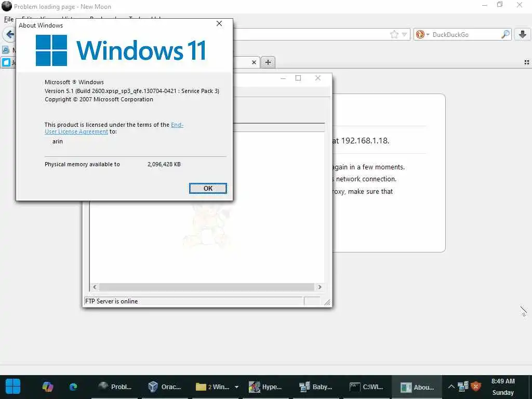Open the tab groups grid icon
The width and height of the screenshot is (532, 399).
527,62
